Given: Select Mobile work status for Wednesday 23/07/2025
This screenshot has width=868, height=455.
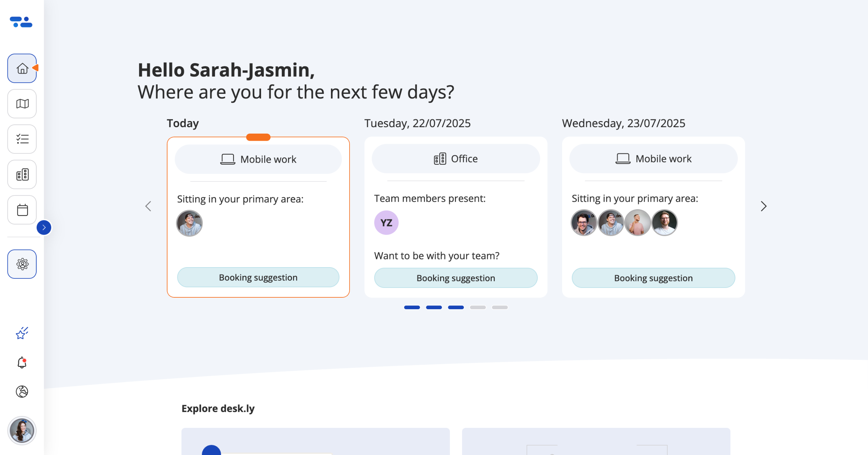Looking at the screenshot, I should click(x=653, y=159).
